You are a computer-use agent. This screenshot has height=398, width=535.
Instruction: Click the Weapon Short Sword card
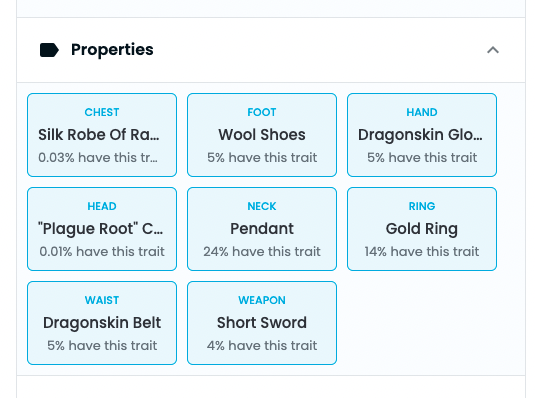click(262, 323)
